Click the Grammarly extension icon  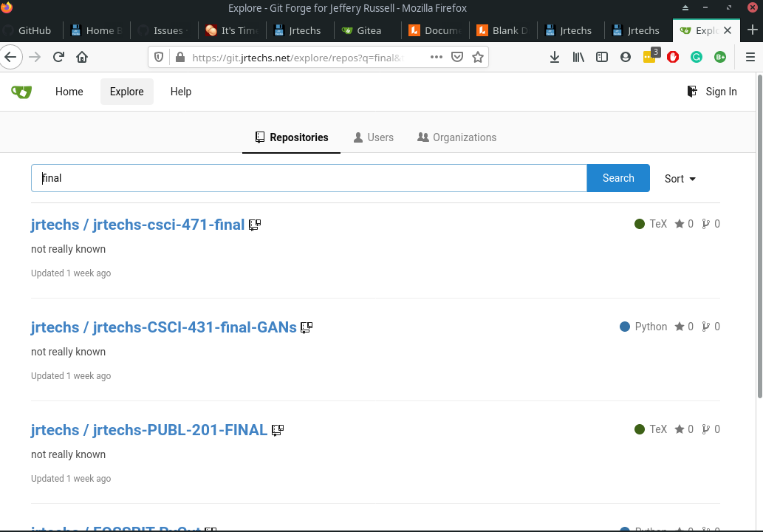tap(696, 57)
